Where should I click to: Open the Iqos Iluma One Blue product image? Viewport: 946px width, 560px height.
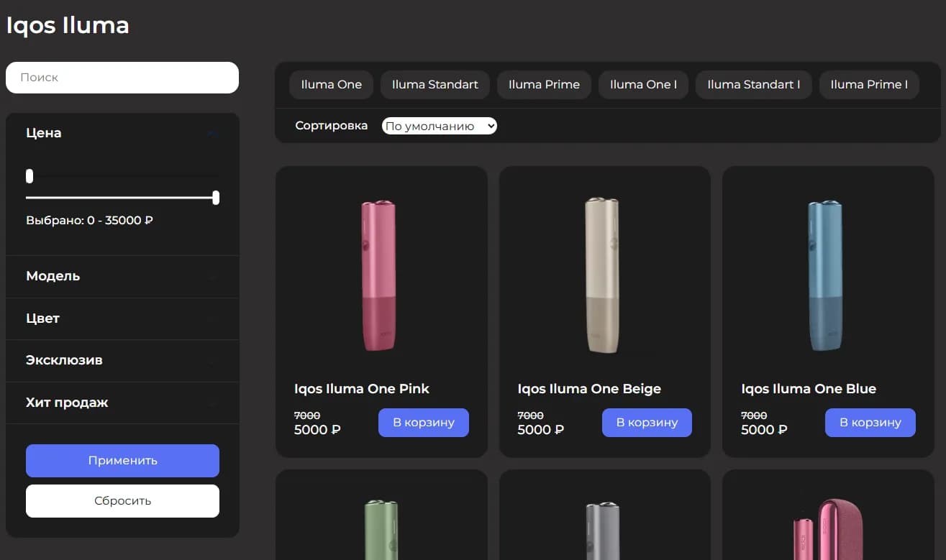(826, 275)
